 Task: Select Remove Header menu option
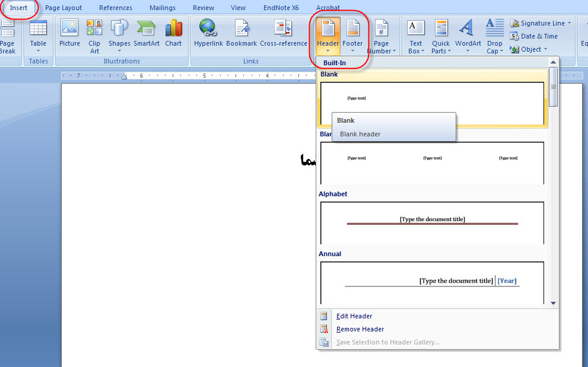pos(360,329)
